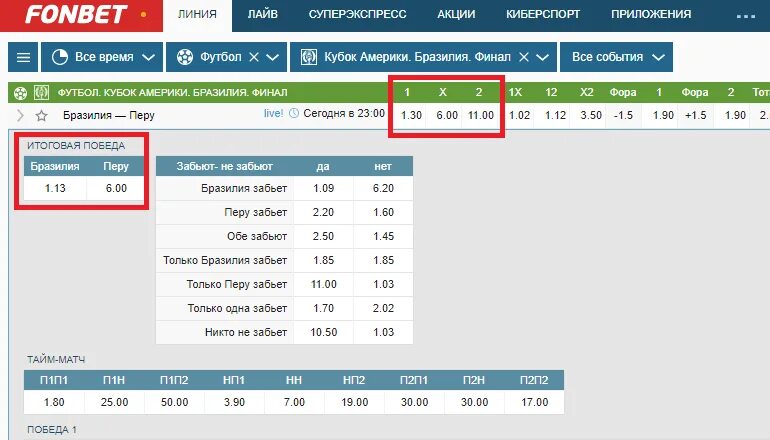
Task: Select Бразилия забьет нет 6.20
Action: click(384, 188)
